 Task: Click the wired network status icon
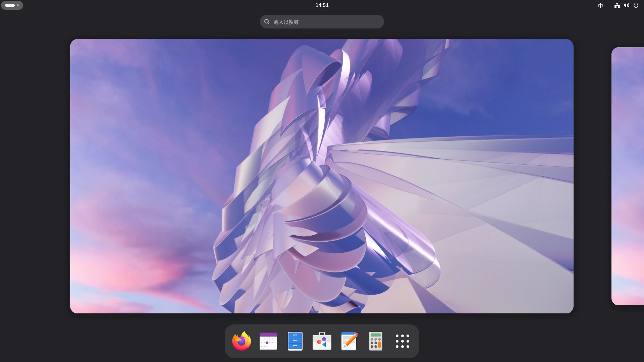click(617, 5)
